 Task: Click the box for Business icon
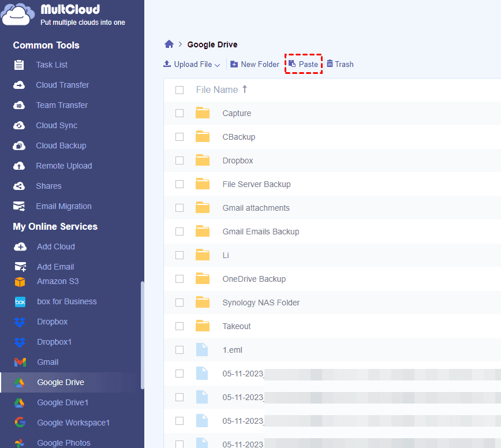[20, 301]
